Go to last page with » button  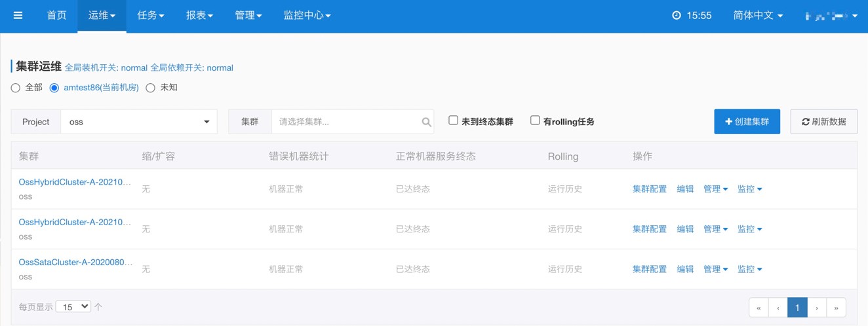pyautogui.click(x=836, y=308)
